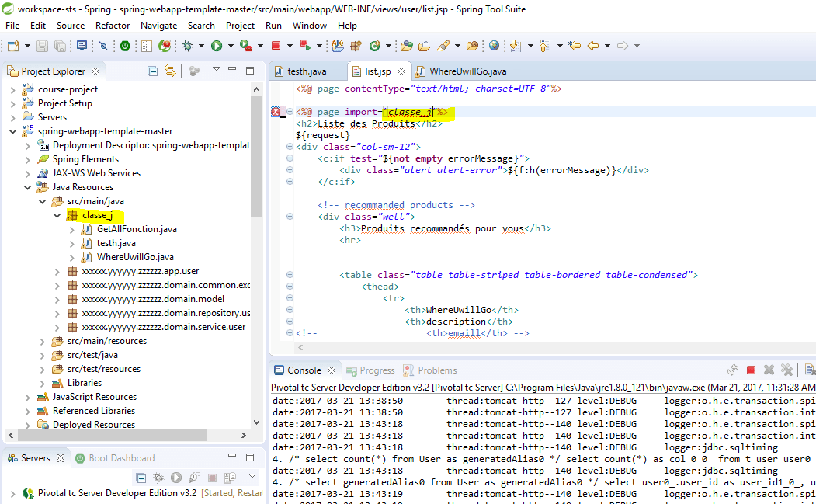Open the Refactor menu
Viewport: 816px width, 504px height.
(x=113, y=26)
